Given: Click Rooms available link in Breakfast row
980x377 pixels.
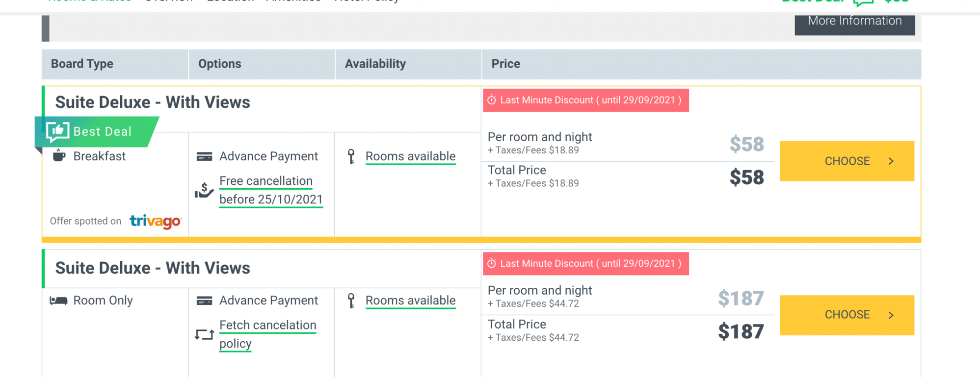Looking at the screenshot, I should click(x=411, y=156).
